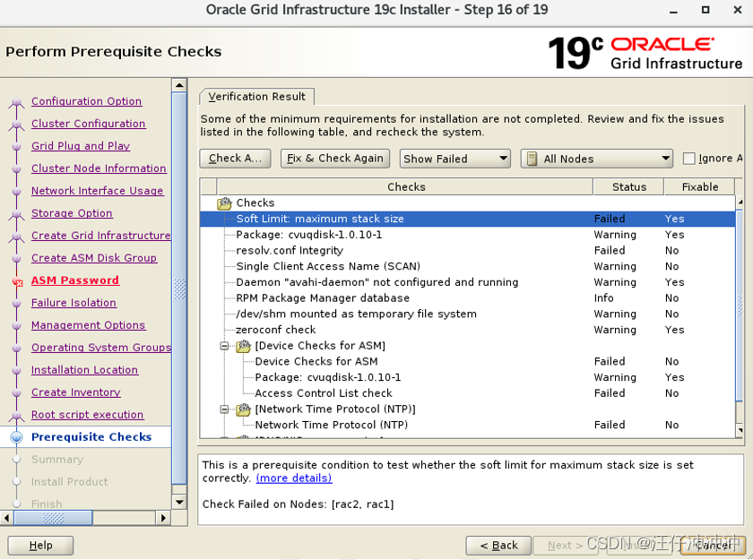Select the zeroconf check row
The width and height of the screenshot is (753, 560).
coord(467,330)
